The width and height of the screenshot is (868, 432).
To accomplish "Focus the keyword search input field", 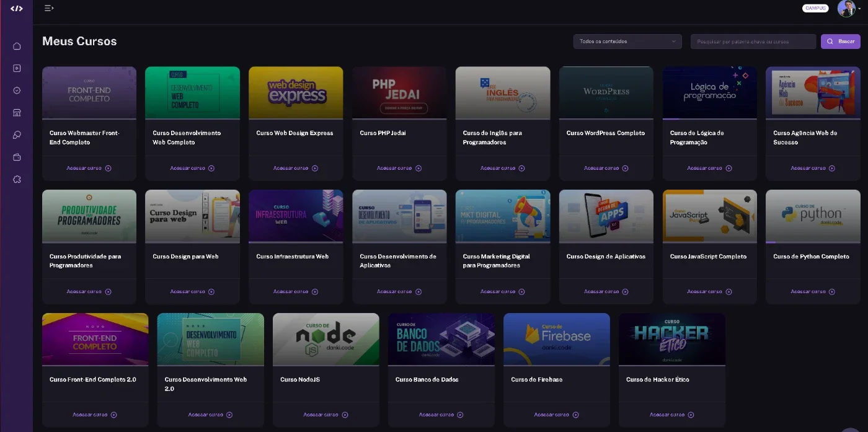I will tap(753, 42).
